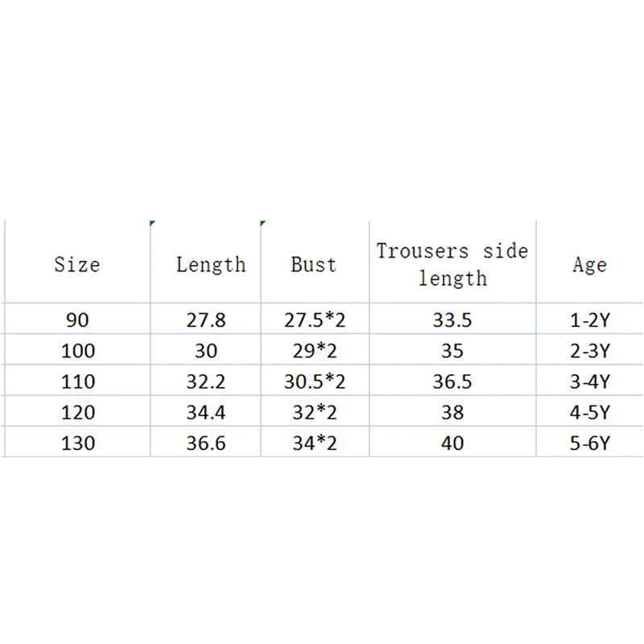644x644 pixels.
Task: Click the size 100 cell
Action: pos(77,351)
